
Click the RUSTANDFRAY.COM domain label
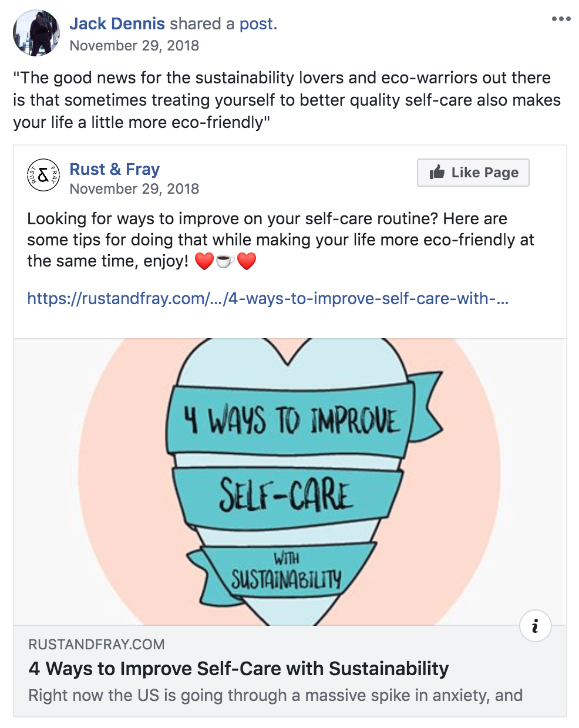pyautogui.click(x=96, y=645)
